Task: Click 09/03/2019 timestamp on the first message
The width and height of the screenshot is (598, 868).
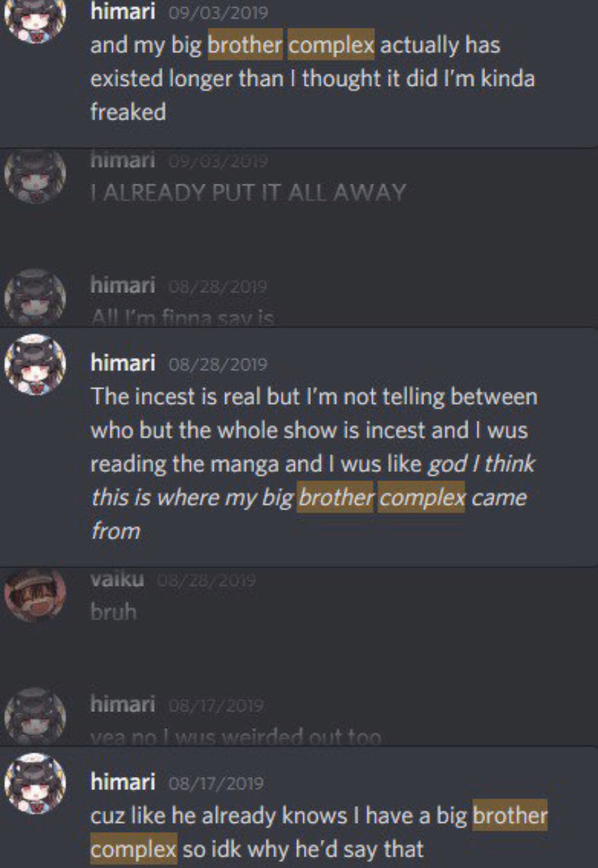Action: 219,12
